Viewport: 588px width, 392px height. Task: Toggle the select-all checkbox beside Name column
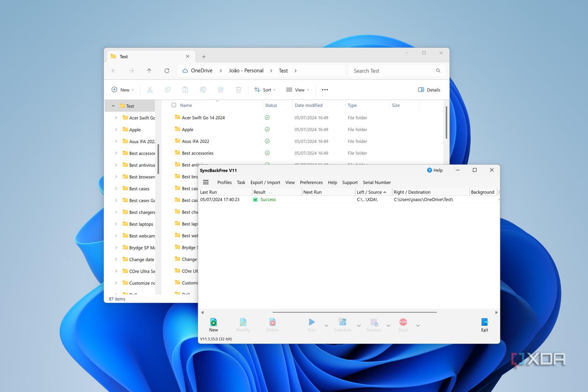(174, 105)
